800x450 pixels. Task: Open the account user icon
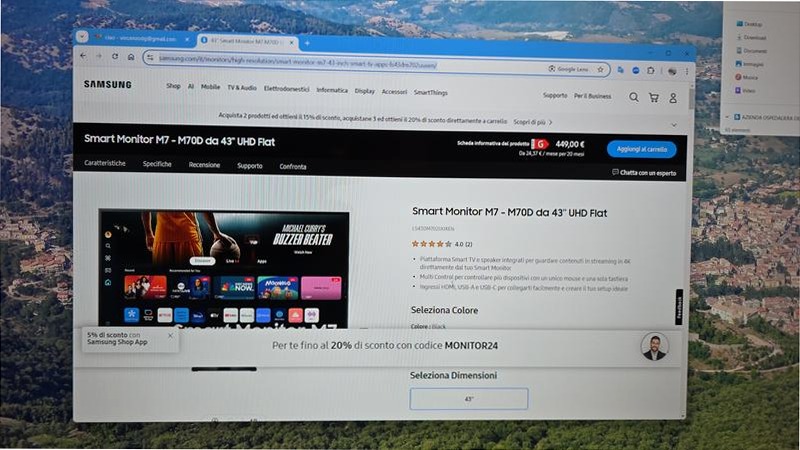673,98
